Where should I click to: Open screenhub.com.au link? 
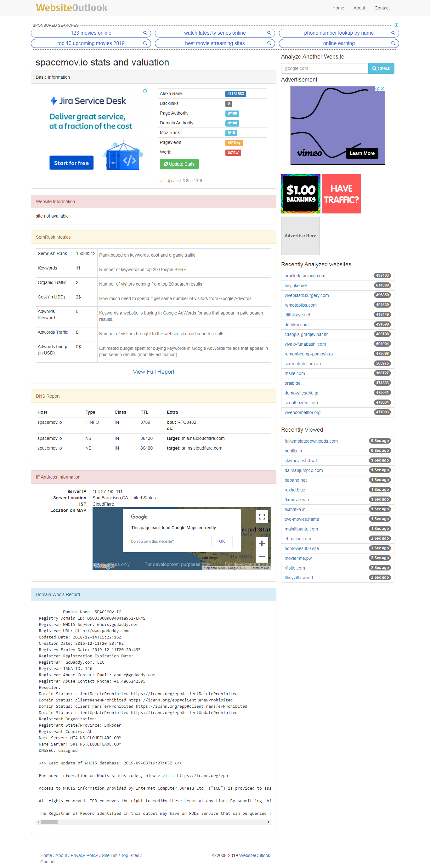(x=303, y=364)
